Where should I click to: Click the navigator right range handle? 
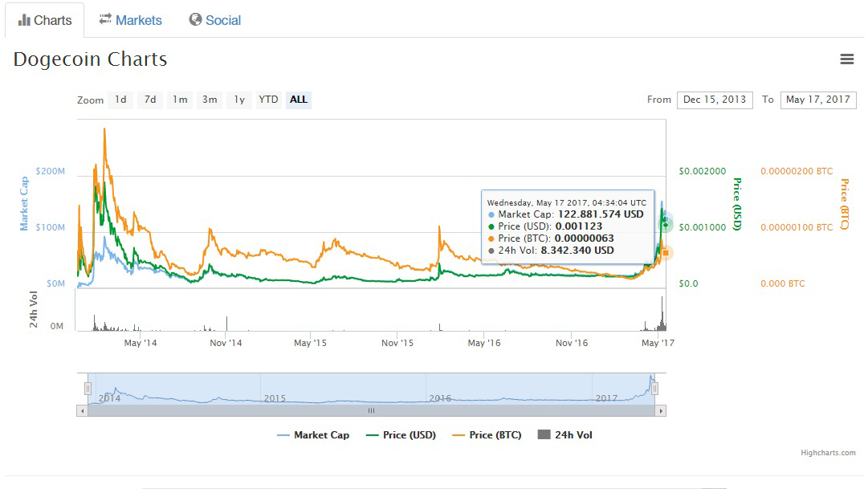(x=655, y=389)
